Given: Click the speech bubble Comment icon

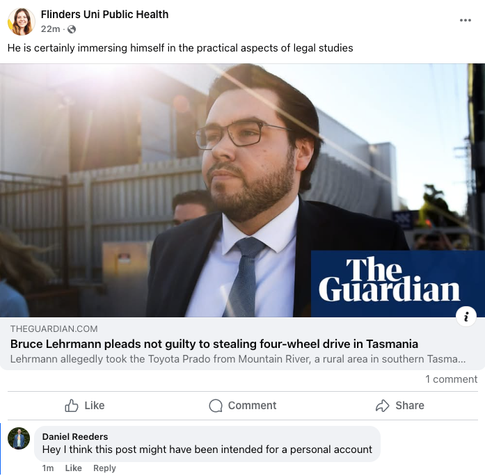Looking at the screenshot, I should (216, 406).
